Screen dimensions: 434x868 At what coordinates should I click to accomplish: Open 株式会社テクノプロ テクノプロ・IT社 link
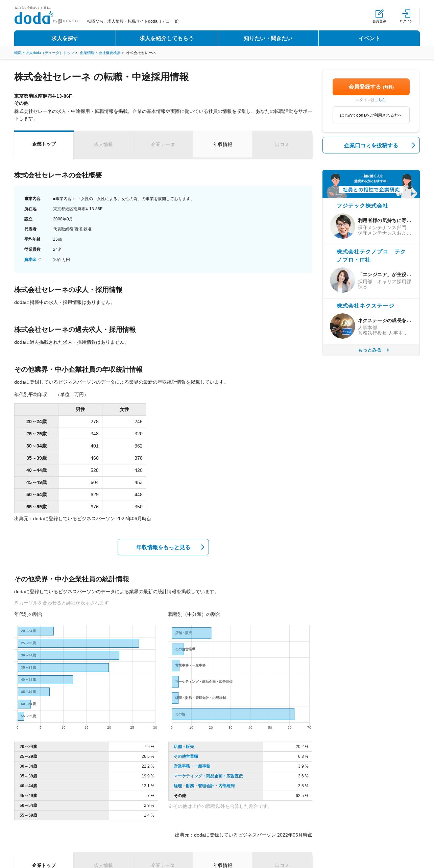click(x=371, y=256)
